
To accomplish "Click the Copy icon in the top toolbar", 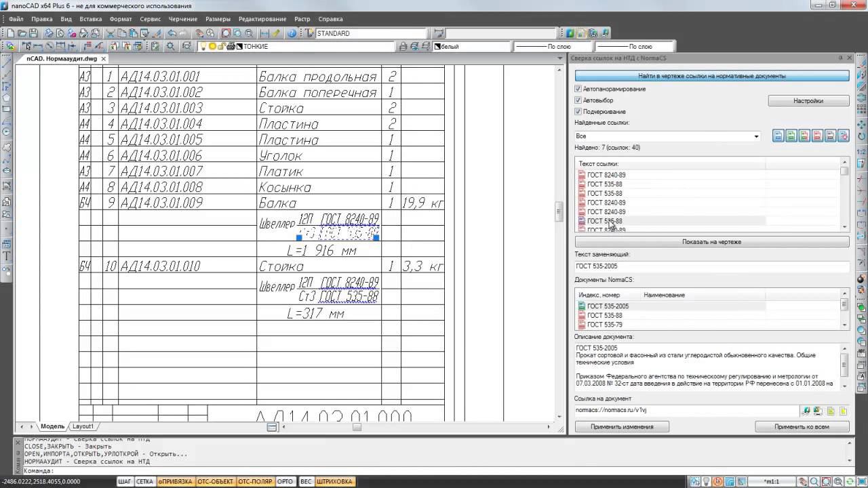I will [x=122, y=33].
